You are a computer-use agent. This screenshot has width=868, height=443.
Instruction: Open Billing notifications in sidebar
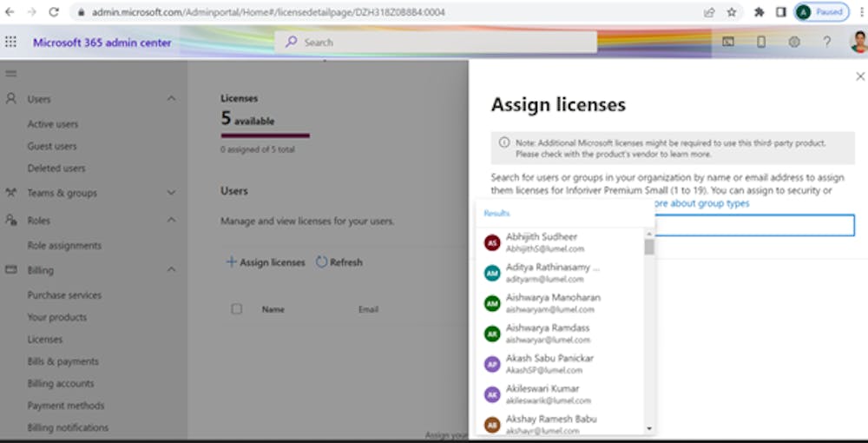click(68, 428)
